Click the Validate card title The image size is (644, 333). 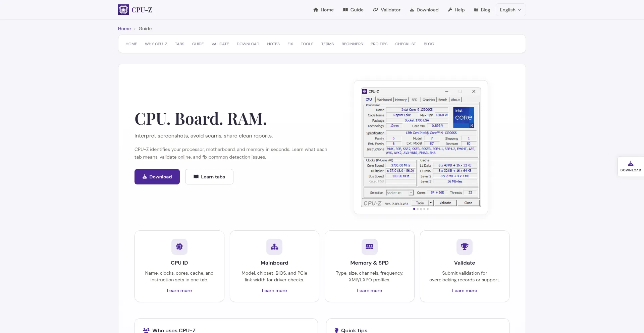point(465,263)
